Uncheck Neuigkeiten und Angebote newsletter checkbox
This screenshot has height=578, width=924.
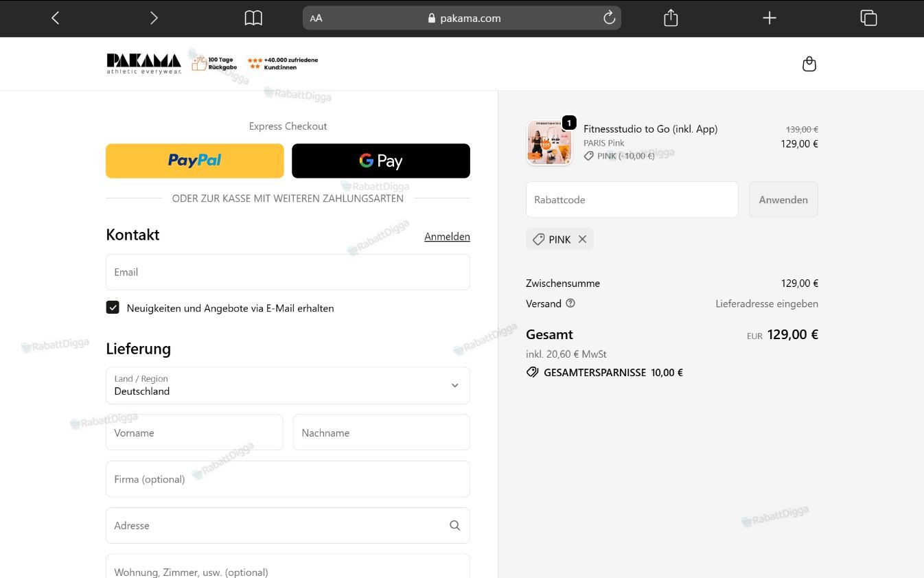(113, 308)
